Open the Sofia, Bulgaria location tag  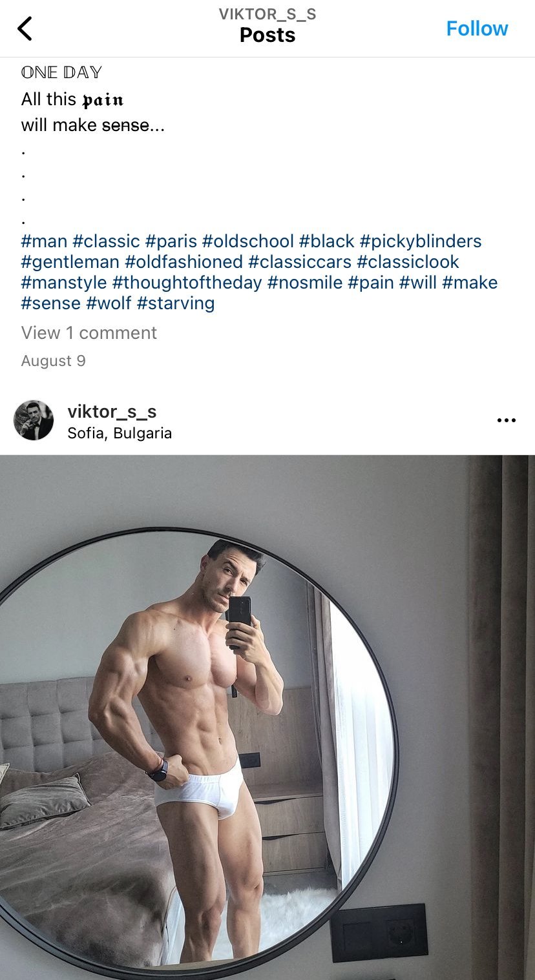[x=120, y=433]
